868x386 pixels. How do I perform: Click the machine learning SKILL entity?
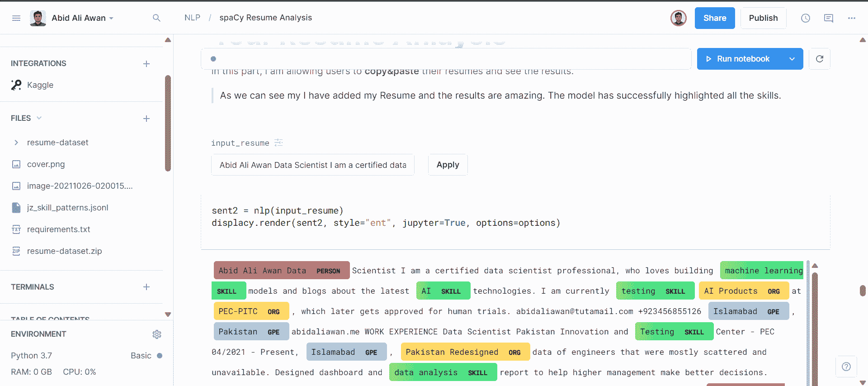(761, 271)
